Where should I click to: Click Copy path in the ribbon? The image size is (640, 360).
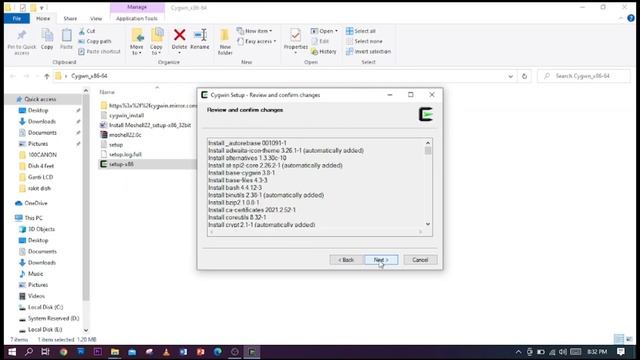click(x=95, y=41)
